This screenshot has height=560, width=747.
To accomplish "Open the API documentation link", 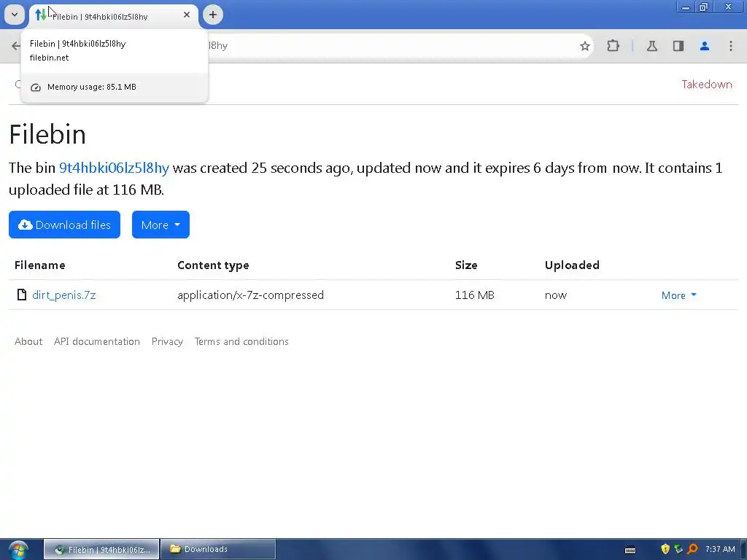I will pos(97,341).
